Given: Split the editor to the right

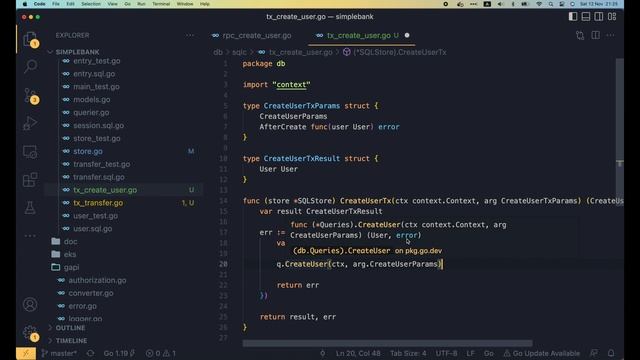Looking at the screenshot, I should point(596,36).
